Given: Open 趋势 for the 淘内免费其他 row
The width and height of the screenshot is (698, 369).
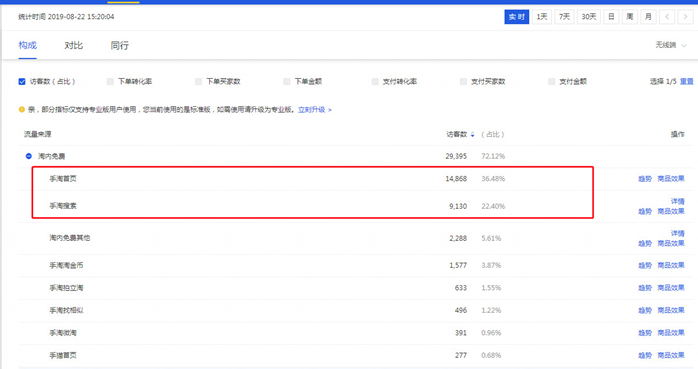Looking at the screenshot, I should (x=645, y=243).
